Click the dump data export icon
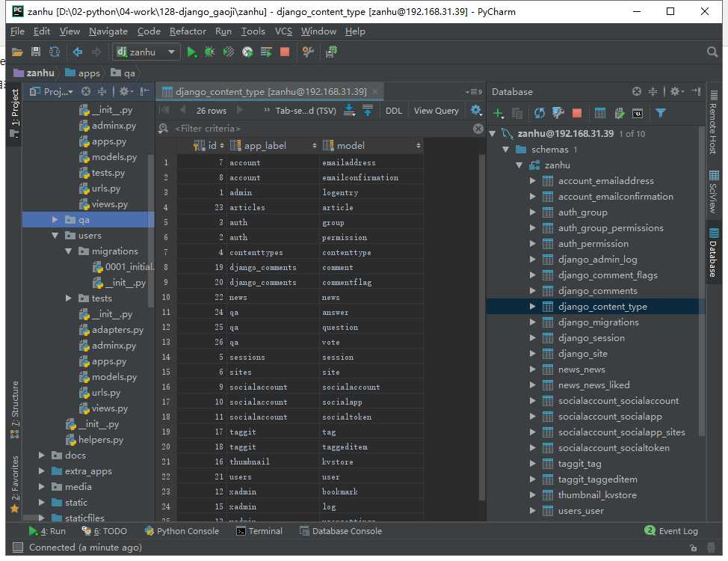The width and height of the screenshot is (728, 561). tap(349, 111)
